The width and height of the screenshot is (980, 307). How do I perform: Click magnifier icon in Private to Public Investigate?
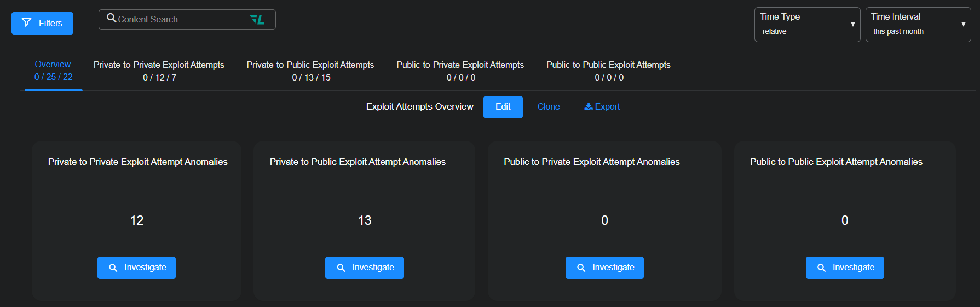click(x=341, y=268)
